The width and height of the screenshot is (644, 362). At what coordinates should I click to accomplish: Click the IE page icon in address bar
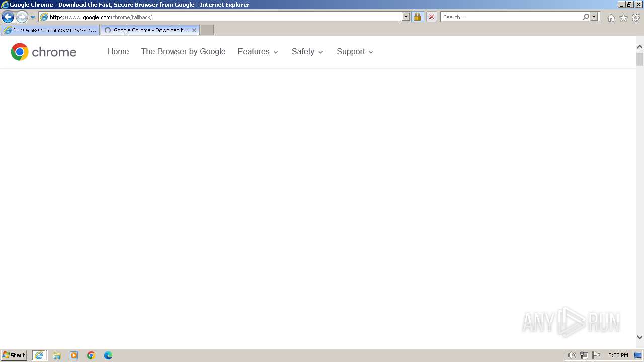[x=44, y=17]
